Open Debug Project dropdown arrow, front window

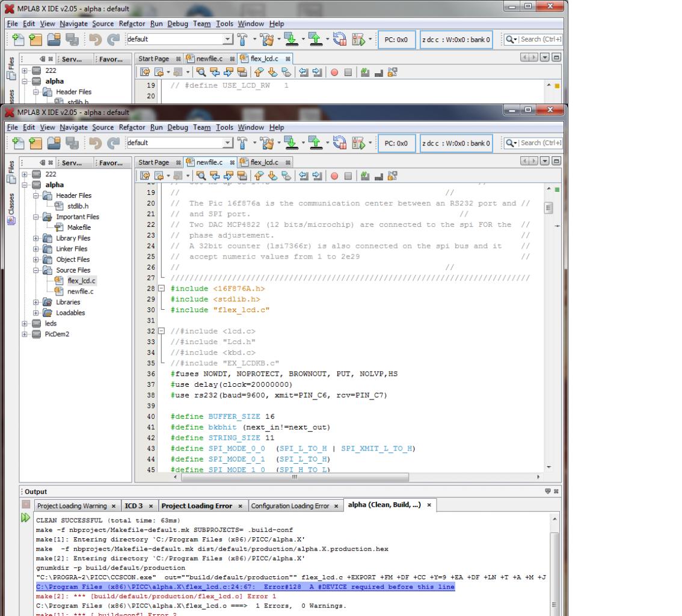370,143
